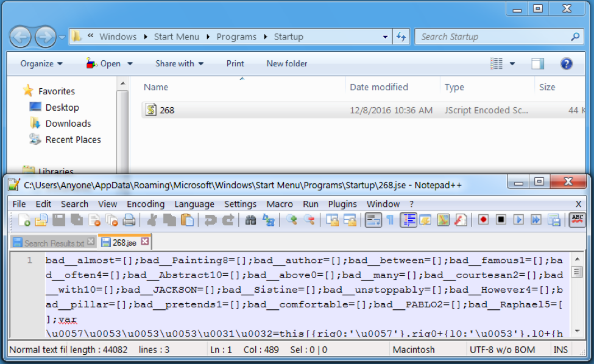Expand the Open button dropdown arrow
The height and width of the screenshot is (364, 594).
click(130, 63)
